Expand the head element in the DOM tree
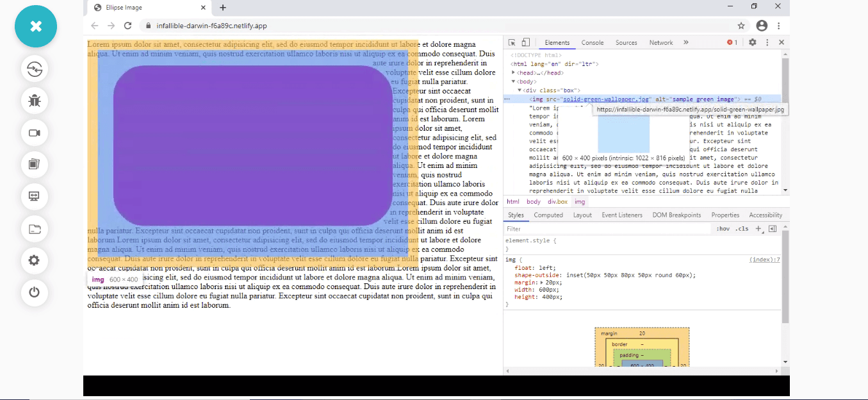 514,73
